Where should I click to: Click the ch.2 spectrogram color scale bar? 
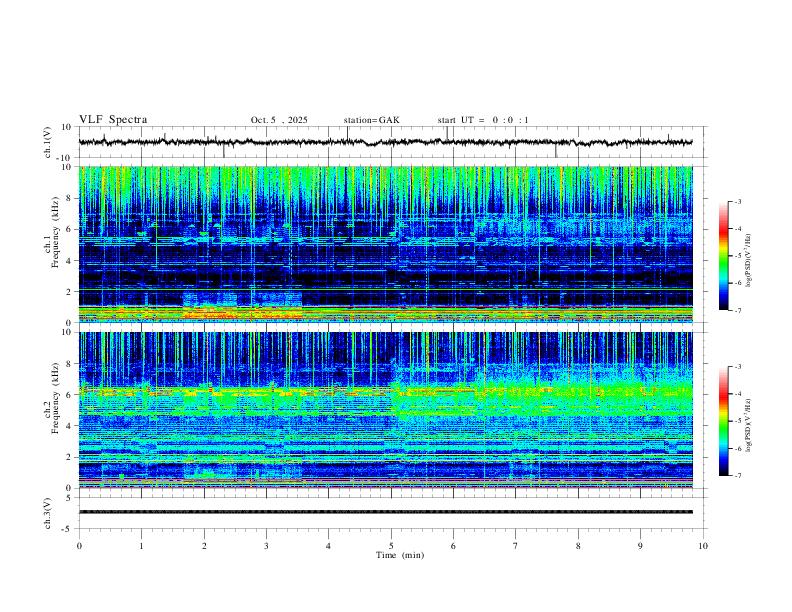click(x=723, y=421)
